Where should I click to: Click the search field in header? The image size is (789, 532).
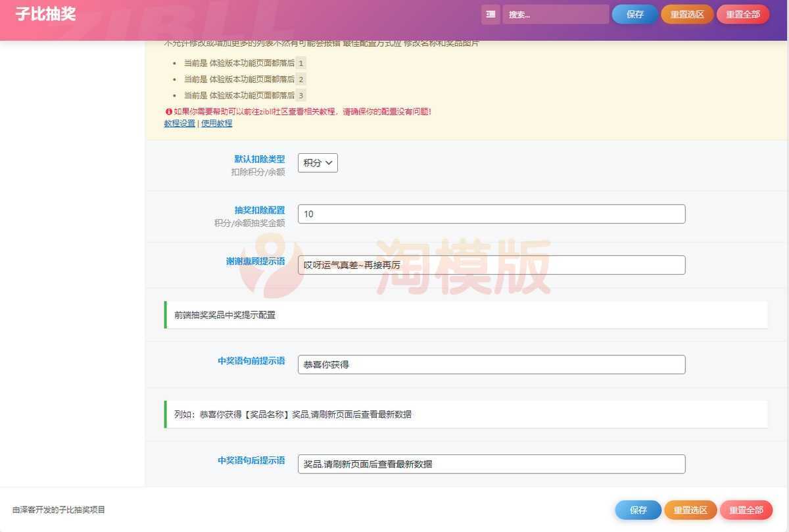click(556, 14)
